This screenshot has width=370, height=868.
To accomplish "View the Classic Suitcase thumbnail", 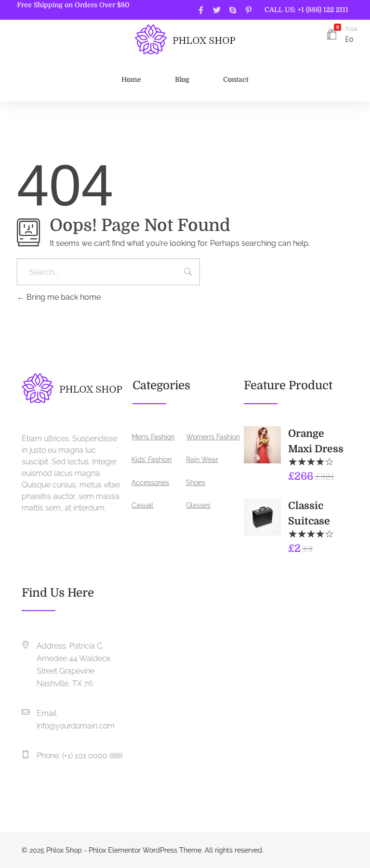I will tap(262, 517).
